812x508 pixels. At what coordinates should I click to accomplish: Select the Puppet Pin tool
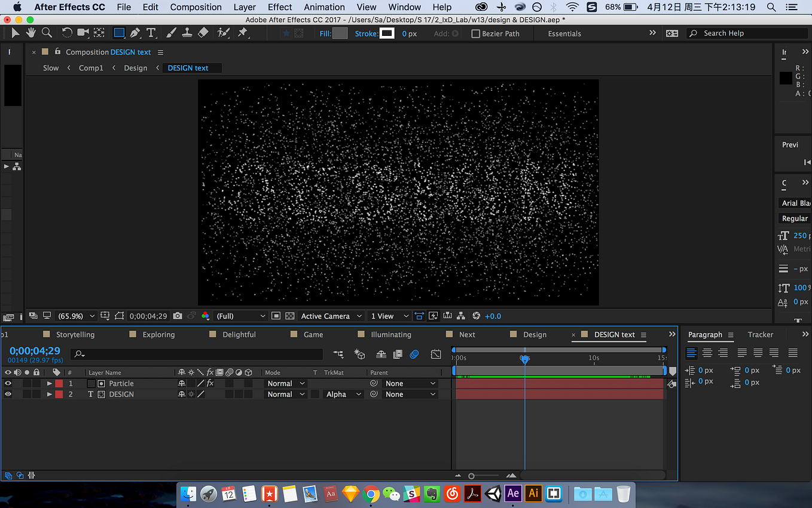[243, 33]
